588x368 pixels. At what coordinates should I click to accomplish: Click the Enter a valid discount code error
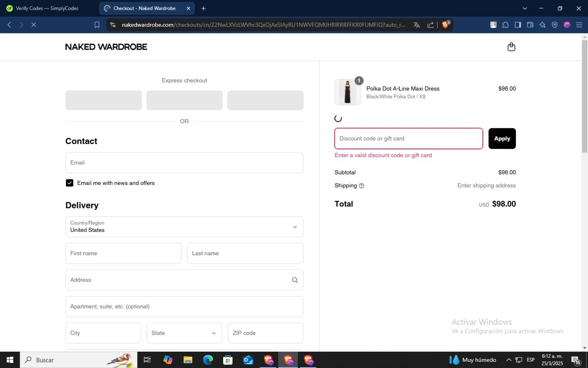pyautogui.click(x=383, y=155)
